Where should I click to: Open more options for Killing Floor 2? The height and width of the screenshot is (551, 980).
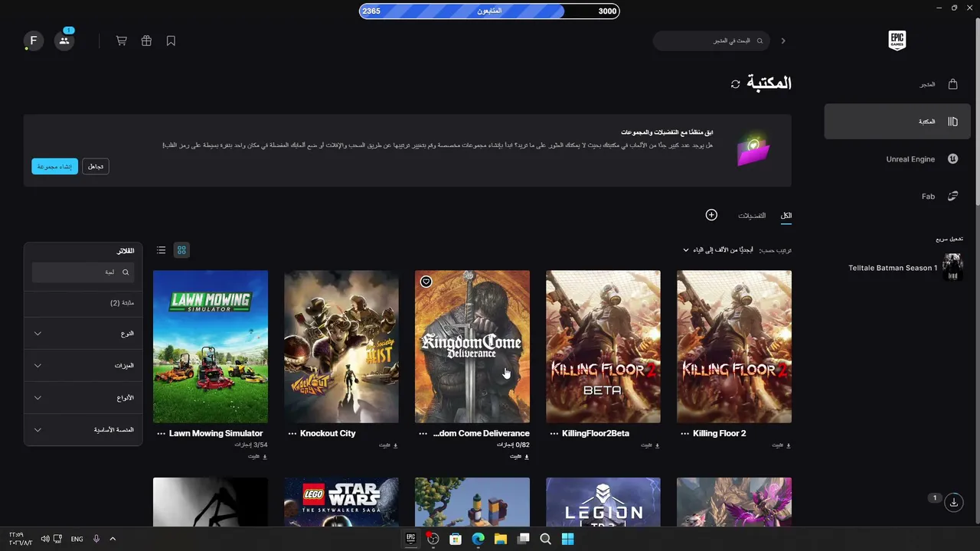[684, 433]
